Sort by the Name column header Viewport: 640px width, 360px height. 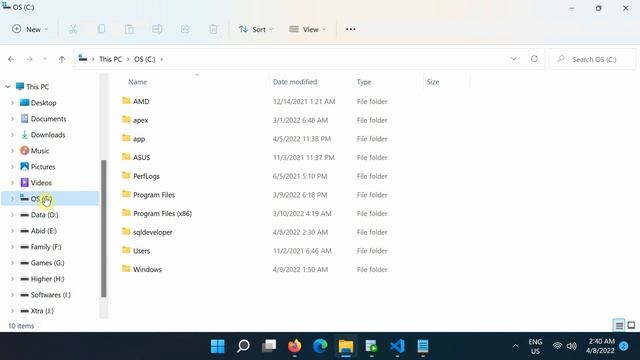(138, 82)
